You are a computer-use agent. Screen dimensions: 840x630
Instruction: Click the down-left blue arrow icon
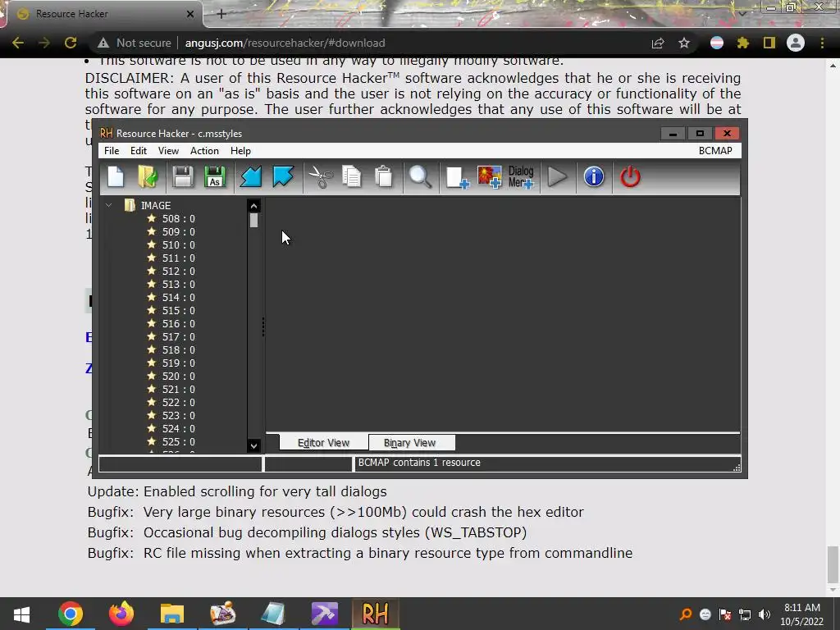(x=251, y=177)
